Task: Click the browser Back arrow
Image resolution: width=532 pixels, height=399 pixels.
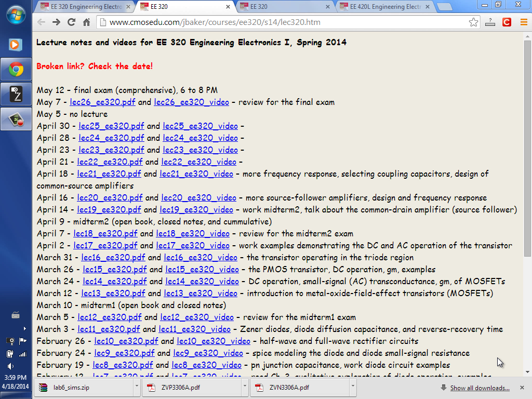Action: 42,22
